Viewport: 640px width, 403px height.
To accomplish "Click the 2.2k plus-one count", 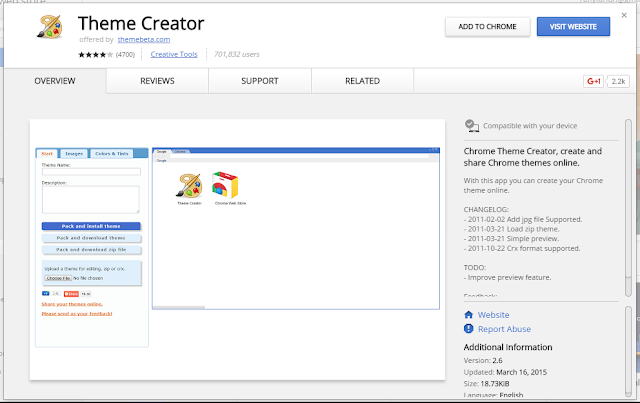I will point(618,81).
